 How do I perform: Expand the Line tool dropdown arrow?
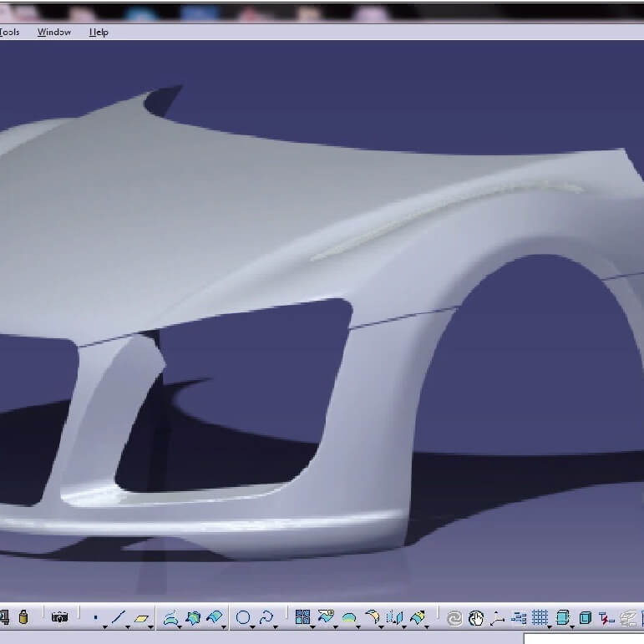tap(128, 626)
